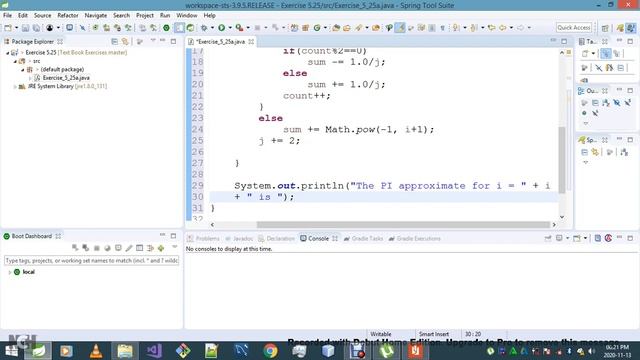This screenshot has width=640, height=360.
Task: Click the Quick Access search field
Action: (574, 28)
